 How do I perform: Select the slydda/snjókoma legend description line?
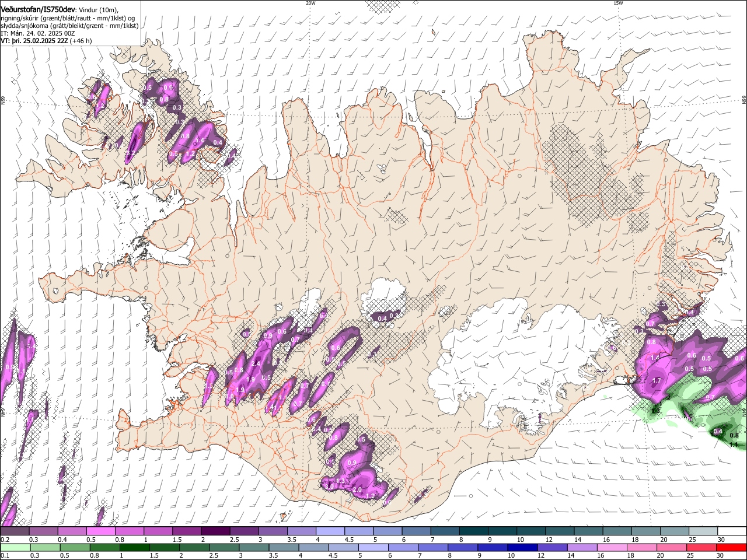point(69,26)
